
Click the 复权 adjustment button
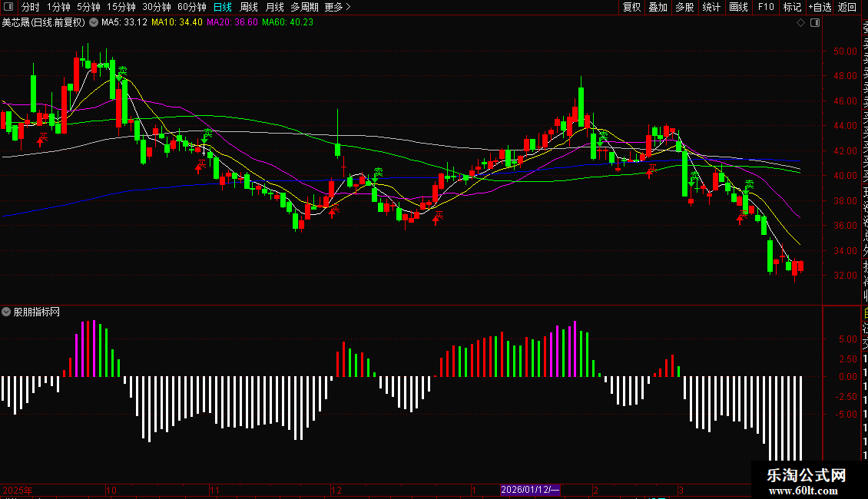tap(631, 7)
